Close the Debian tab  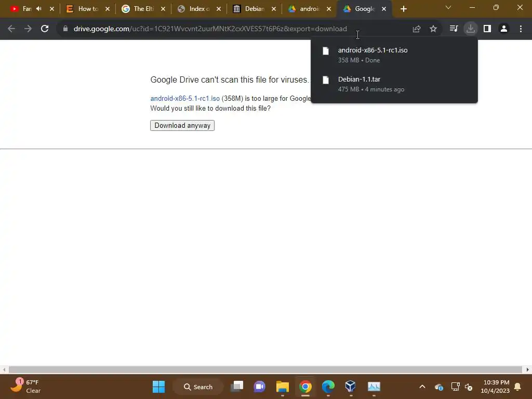point(274,9)
